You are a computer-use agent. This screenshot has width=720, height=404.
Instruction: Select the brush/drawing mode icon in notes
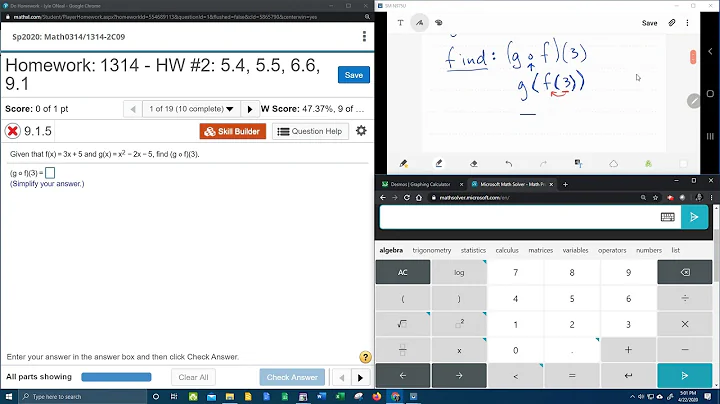tap(439, 22)
